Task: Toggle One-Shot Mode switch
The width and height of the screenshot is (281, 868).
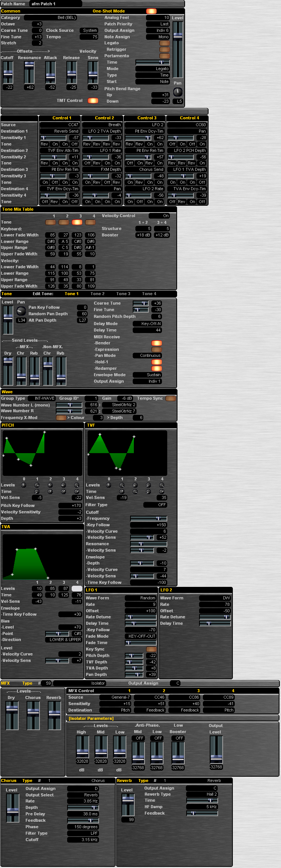Action: click(151, 11)
